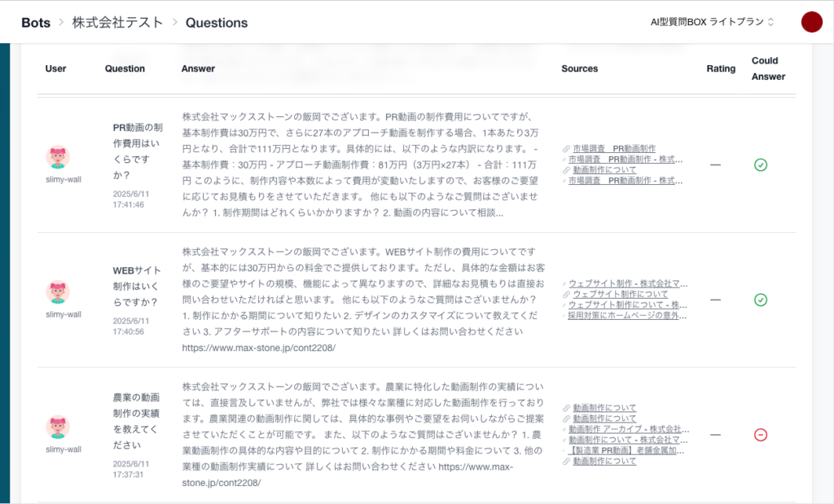
Task: Click the Sources column header
Action: click(579, 69)
